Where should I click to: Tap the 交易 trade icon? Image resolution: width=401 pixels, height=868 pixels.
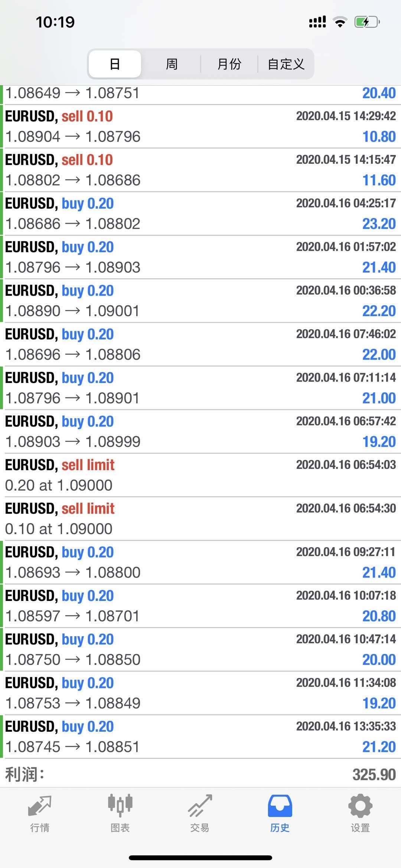200,806
